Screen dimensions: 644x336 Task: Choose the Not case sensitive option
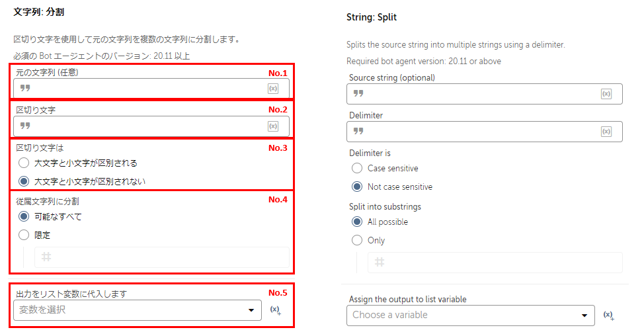357,187
